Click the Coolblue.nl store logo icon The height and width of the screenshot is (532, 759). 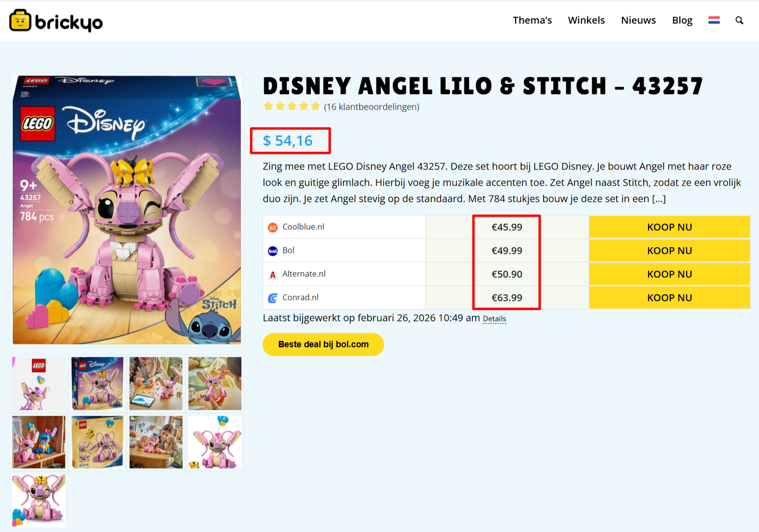[273, 227]
